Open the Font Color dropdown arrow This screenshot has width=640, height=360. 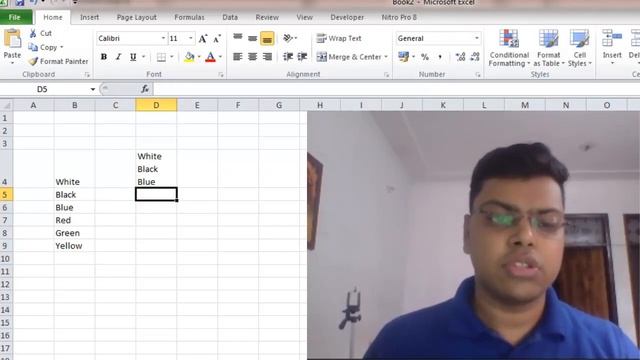[x=220, y=57]
